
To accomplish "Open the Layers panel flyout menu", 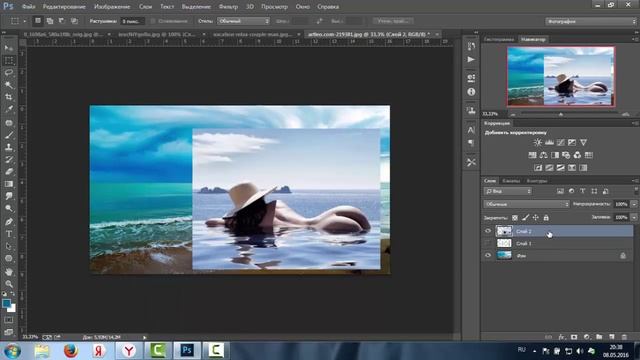I will (635, 180).
